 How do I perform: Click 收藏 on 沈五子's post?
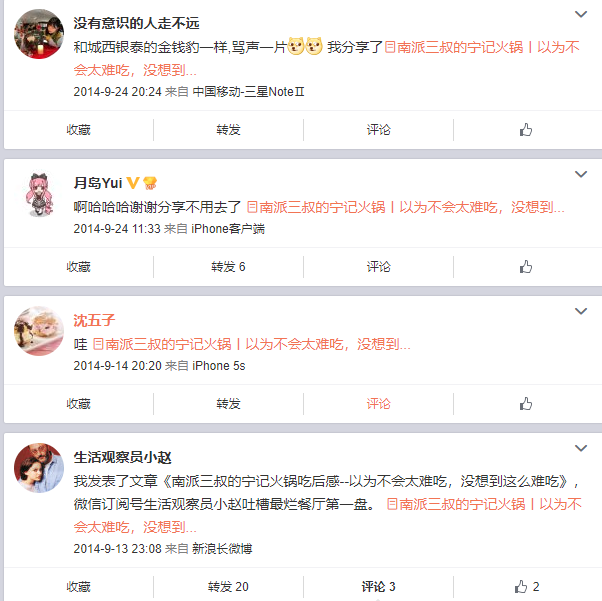point(78,404)
